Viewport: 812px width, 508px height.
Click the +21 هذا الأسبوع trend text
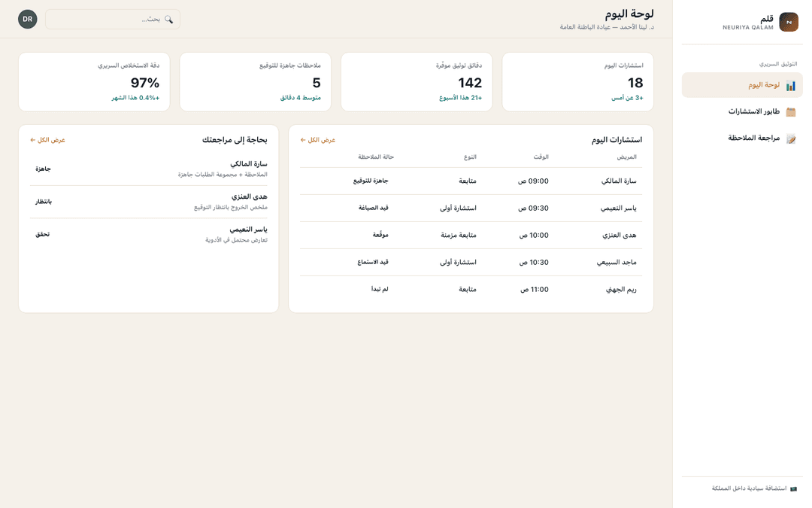(460, 97)
